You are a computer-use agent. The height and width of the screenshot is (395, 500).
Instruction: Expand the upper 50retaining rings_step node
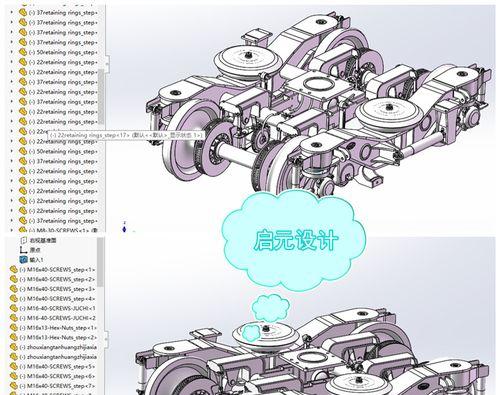(12, 52)
